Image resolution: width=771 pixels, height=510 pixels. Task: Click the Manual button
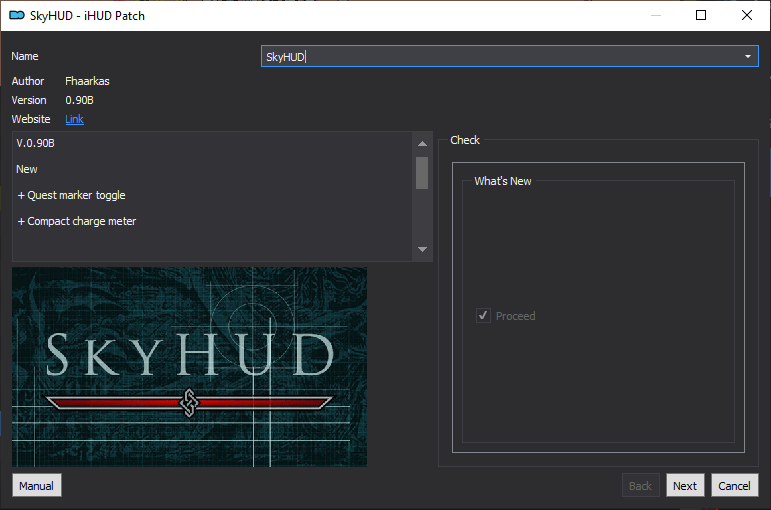pos(36,485)
